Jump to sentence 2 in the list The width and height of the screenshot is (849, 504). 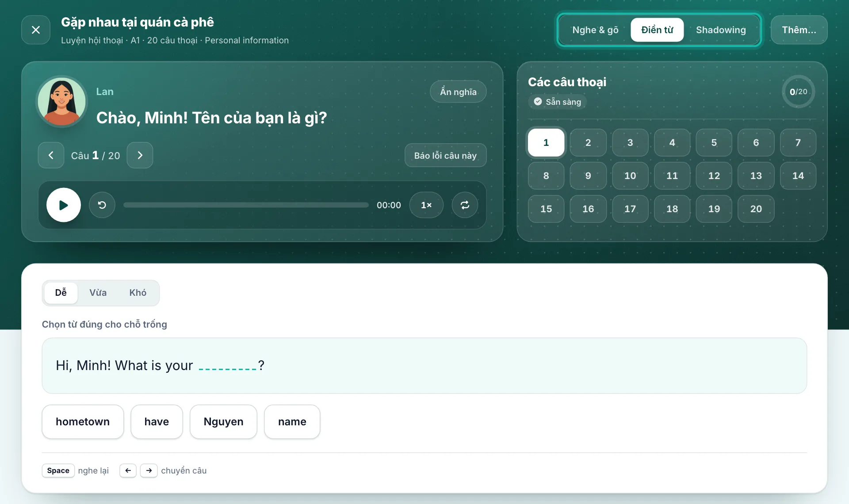[x=588, y=142]
